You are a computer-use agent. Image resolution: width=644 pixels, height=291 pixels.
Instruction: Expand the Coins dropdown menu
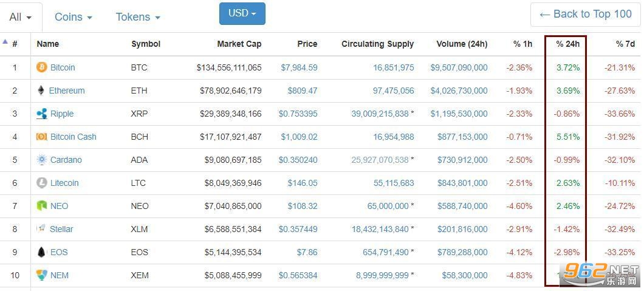[73, 17]
